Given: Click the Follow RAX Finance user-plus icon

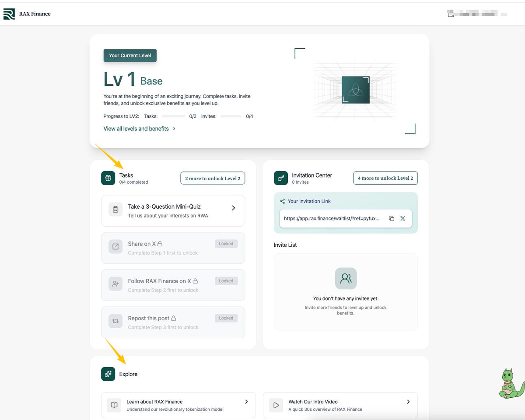Looking at the screenshot, I should (x=115, y=284).
